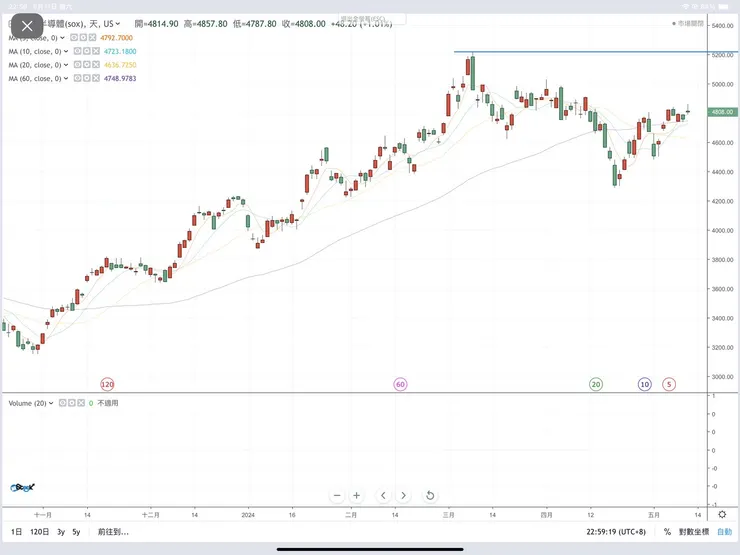Click the 收=4808.00 close price text

click(303, 24)
